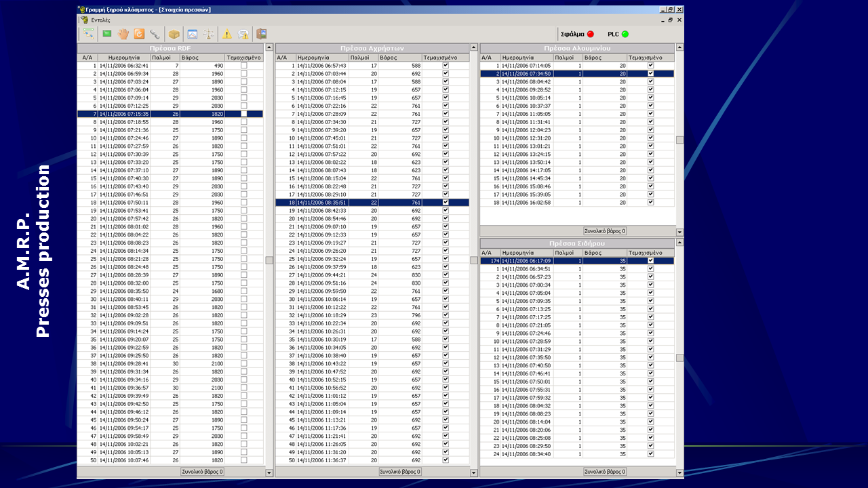868x488 pixels.
Task: Click the flowchart diagram toolbar icon
Action: tap(88, 34)
